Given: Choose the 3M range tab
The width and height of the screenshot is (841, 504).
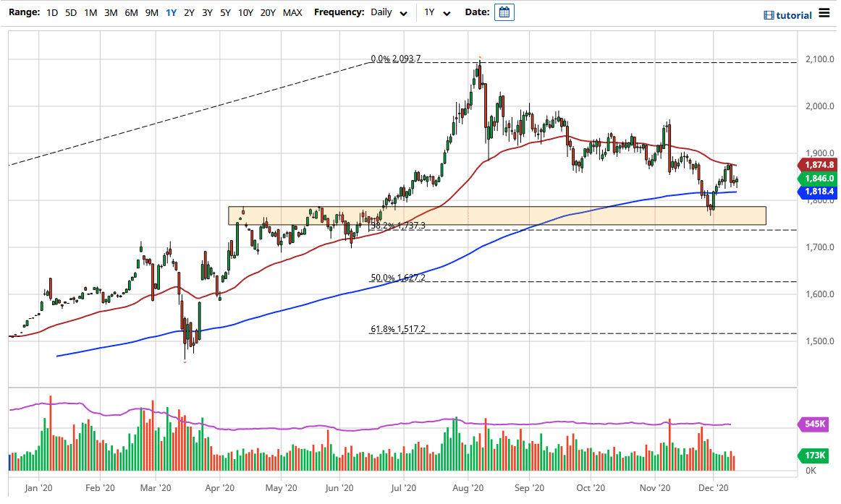Looking at the screenshot, I should (111, 12).
